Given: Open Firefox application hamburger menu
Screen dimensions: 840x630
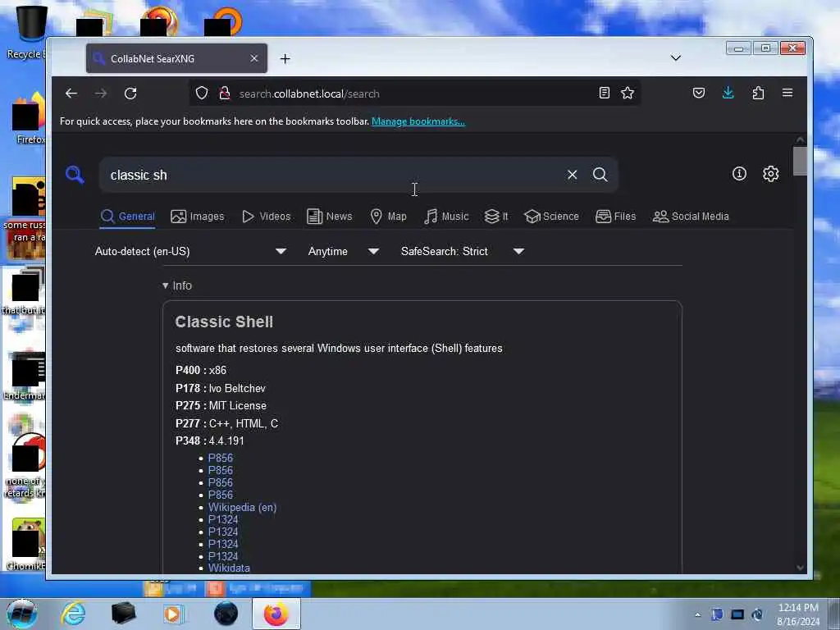Looking at the screenshot, I should pyautogui.click(x=787, y=93).
